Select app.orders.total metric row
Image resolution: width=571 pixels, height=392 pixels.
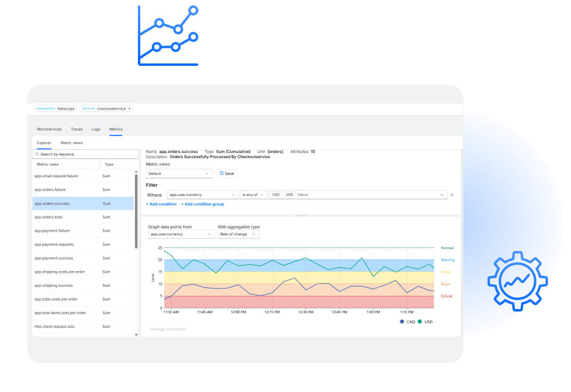coord(83,217)
